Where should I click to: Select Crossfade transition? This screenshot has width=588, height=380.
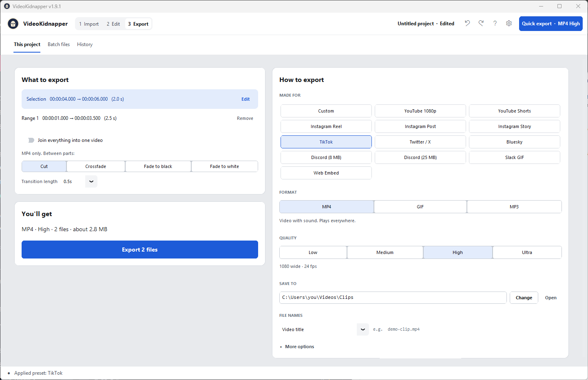click(x=96, y=166)
